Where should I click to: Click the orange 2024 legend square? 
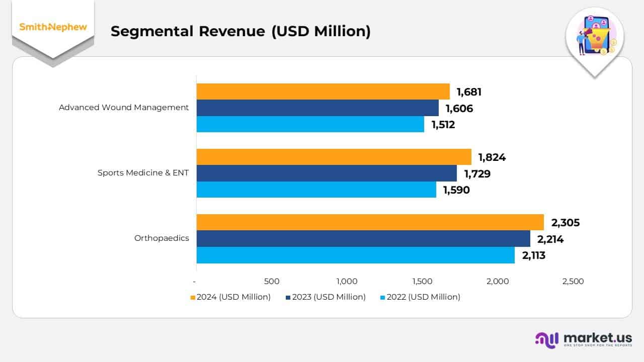point(193,297)
